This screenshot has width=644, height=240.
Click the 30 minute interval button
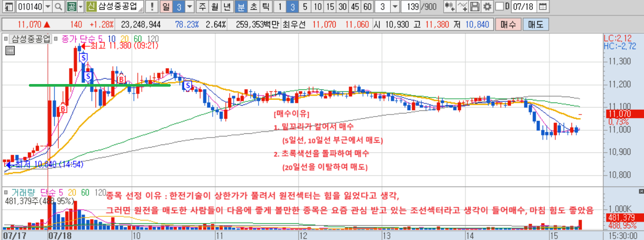click(342, 7)
